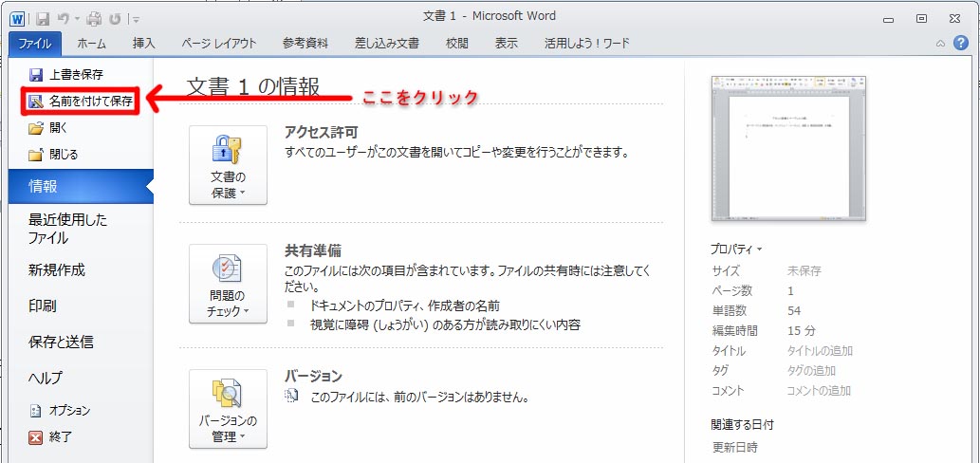Open ヘルプ in the sidebar

[x=46, y=378]
